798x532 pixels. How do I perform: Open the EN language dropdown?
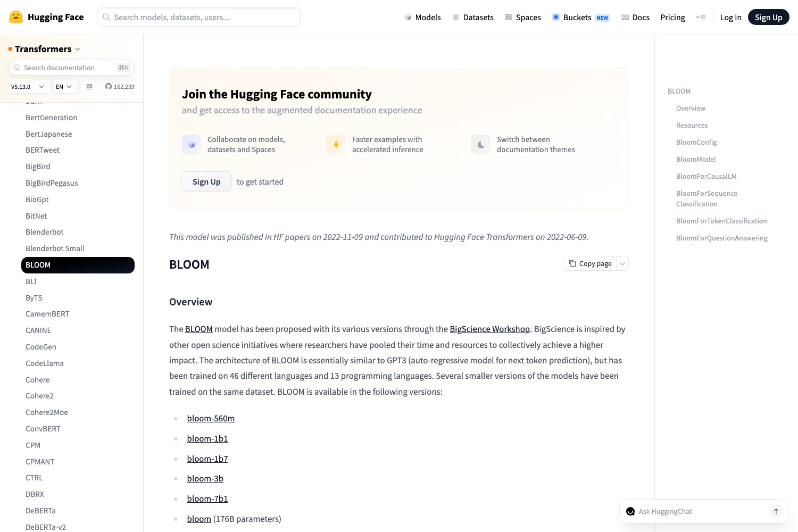click(65, 87)
